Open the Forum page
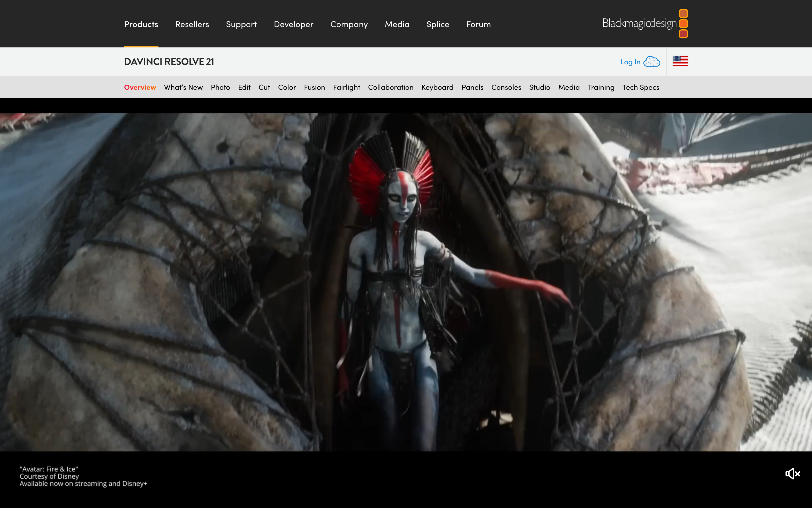 click(478, 24)
